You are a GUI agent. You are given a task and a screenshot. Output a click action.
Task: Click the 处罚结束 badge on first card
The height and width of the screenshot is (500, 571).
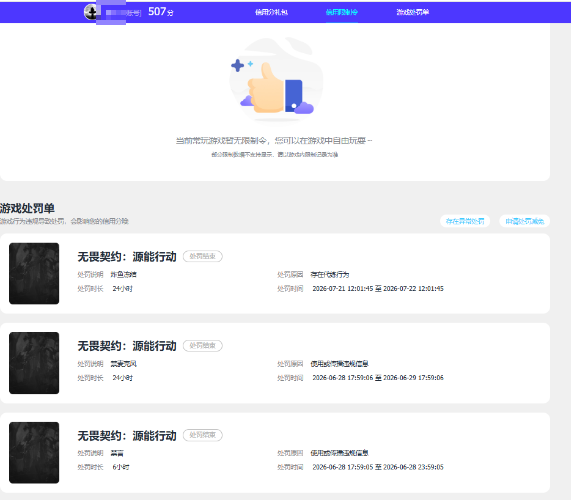(202, 256)
